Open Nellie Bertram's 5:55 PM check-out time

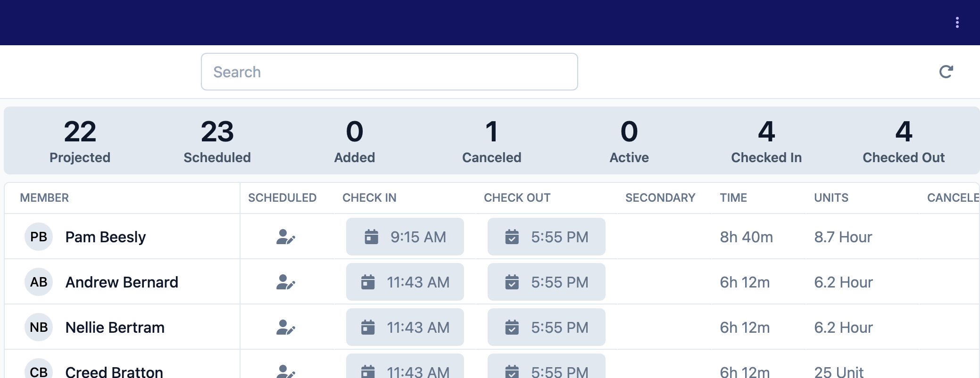(547, 327)
